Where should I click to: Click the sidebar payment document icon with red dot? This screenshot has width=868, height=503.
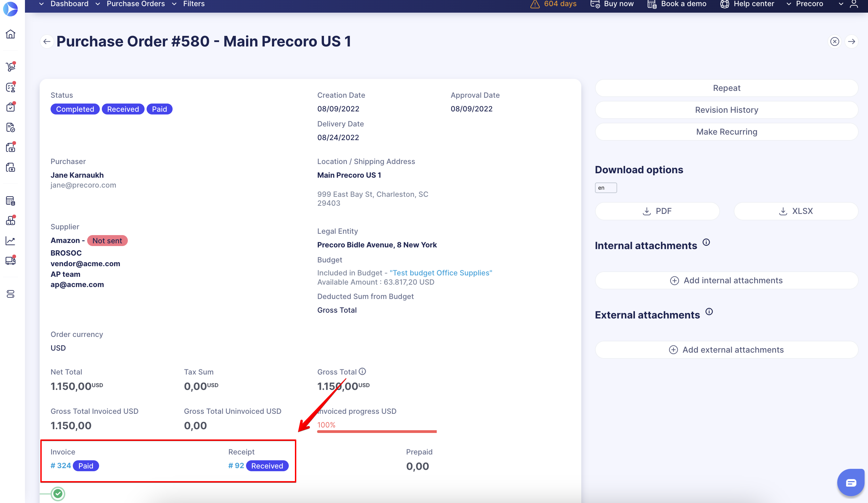click(x=11, y=148)
